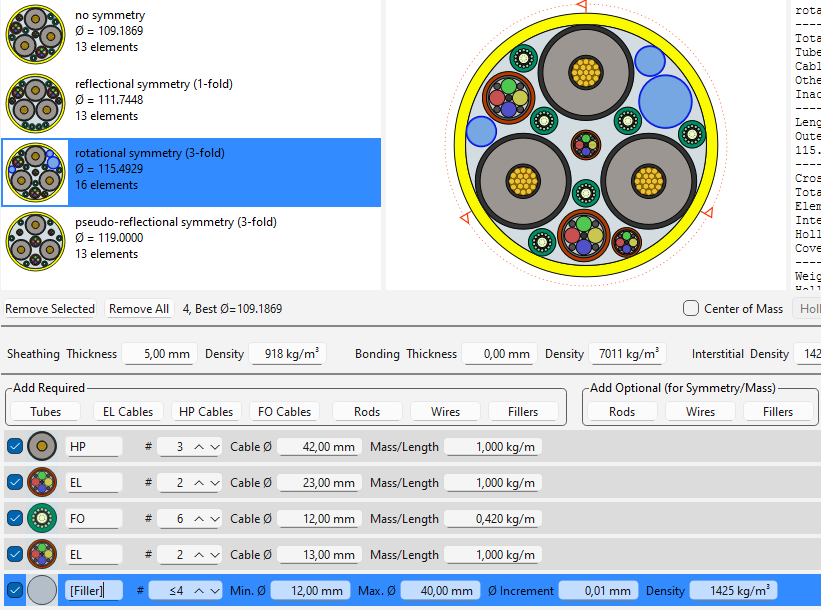Decrease count of the 23,00 mm EL cable
The image size is (821, 610).
coord(215,483)
